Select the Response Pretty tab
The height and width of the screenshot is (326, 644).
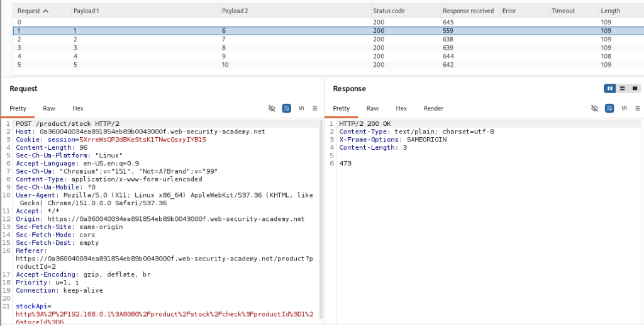point(341,108)
